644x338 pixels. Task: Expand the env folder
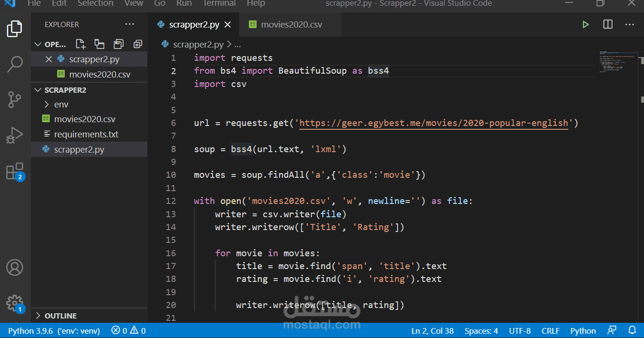[x=61, y=104]
